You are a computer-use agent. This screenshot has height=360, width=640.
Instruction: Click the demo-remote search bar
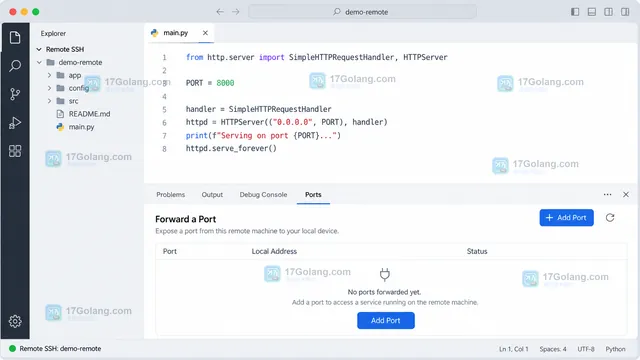tap(362, 12)
